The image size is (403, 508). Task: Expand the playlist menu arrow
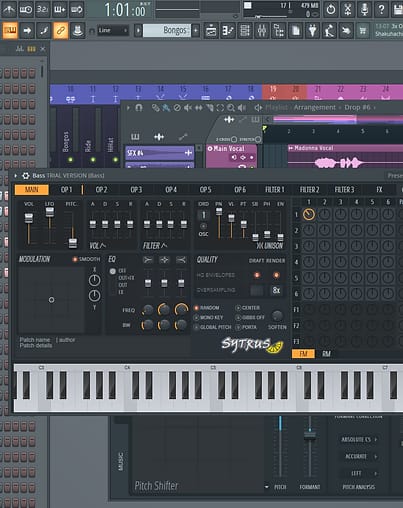pos(128,108)
